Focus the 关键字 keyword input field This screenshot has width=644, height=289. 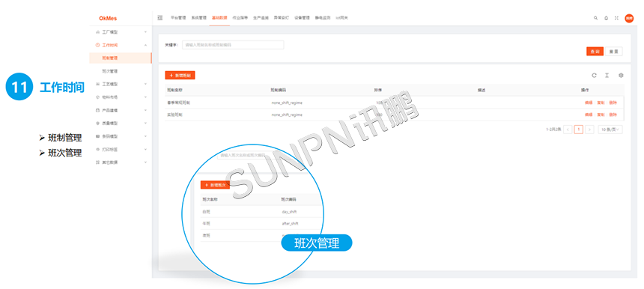tap(233, 45)
